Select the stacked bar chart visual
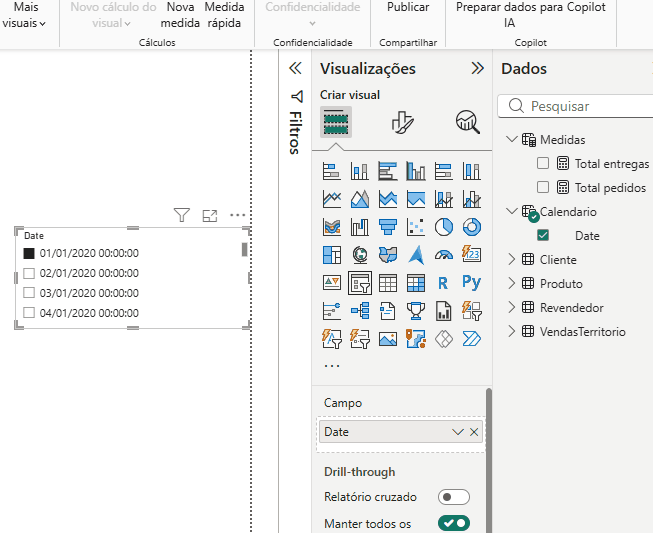 (332, 171)
